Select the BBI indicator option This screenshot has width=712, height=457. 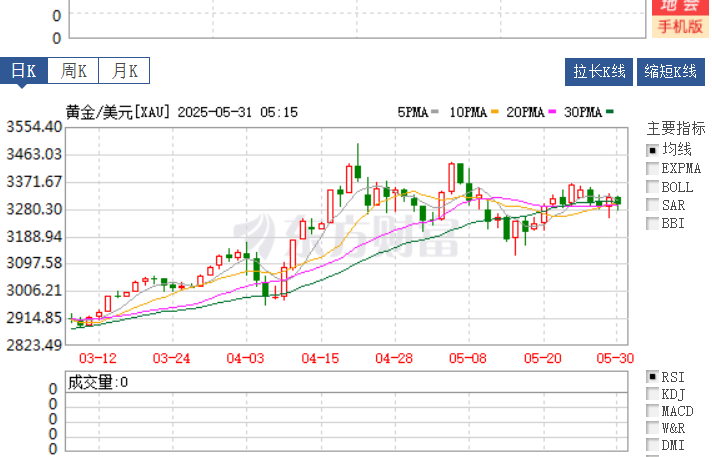pyautogui.click(x=653, y=224)
